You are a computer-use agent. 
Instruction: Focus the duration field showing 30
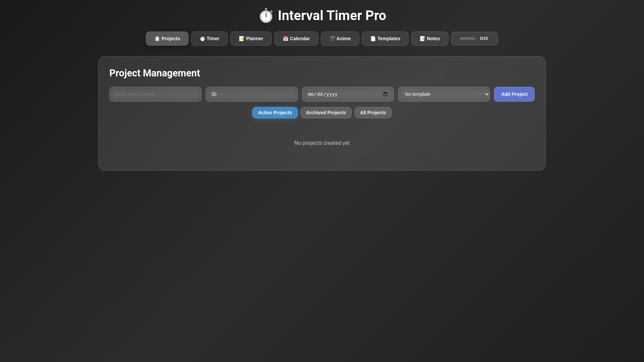(252, 94)
